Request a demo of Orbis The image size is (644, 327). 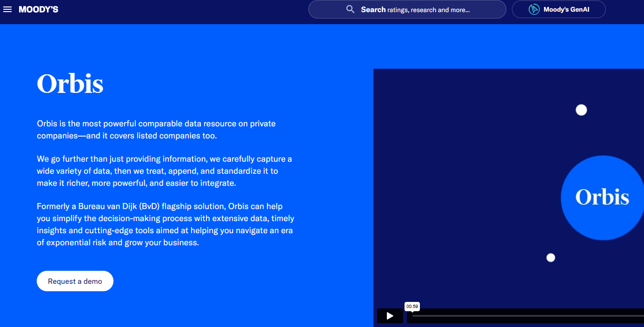coord(75,281)
